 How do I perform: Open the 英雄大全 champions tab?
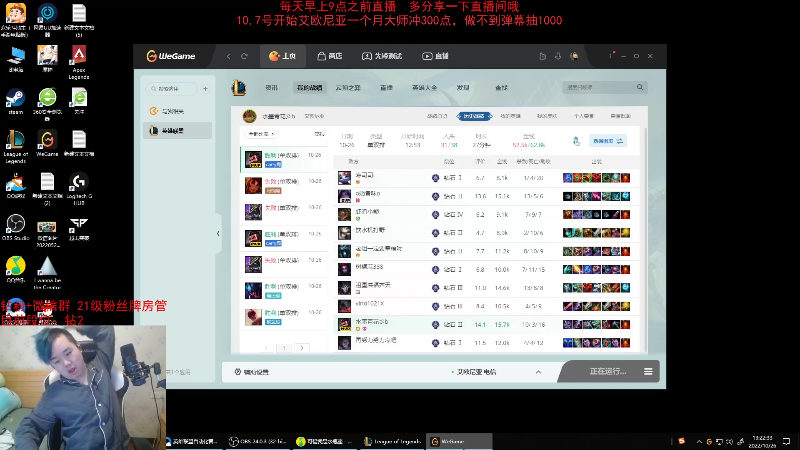[x=424, y=88]
